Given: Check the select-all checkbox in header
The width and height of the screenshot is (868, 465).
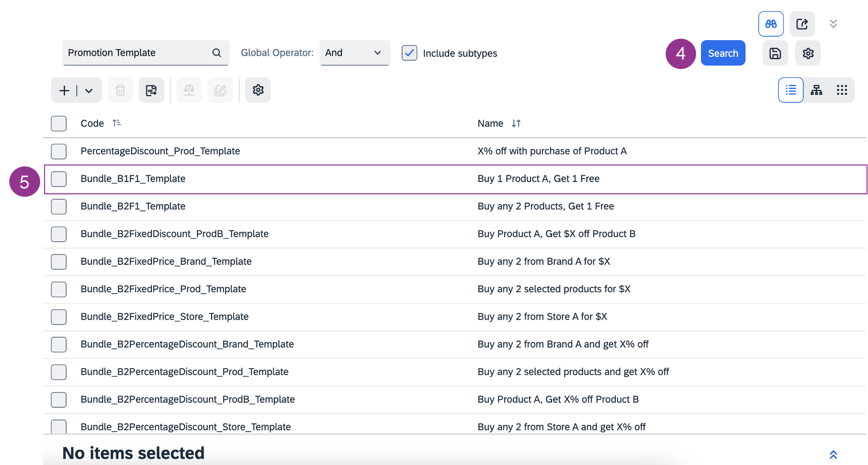Looking at the screenshot, I should [x=59, y=123].
